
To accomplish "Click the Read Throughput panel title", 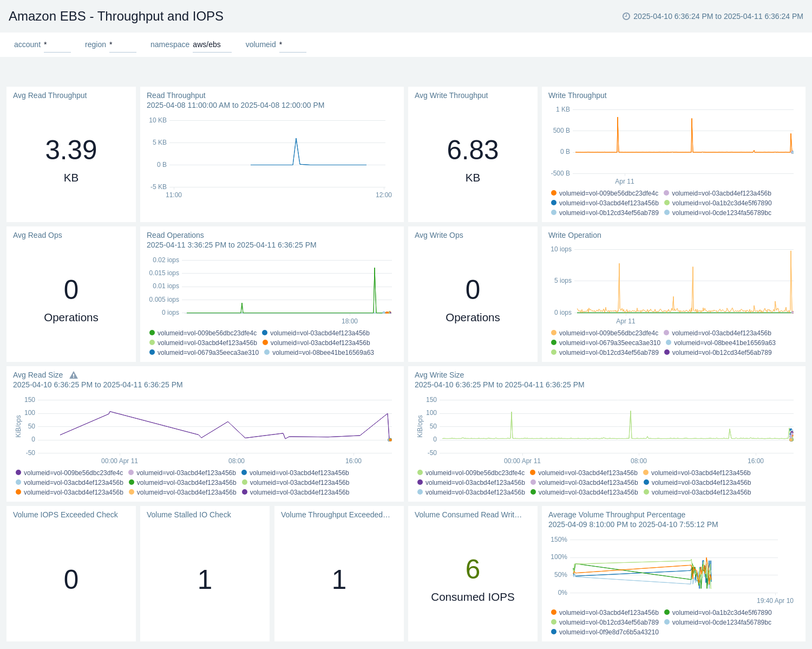I will point(176,95).
